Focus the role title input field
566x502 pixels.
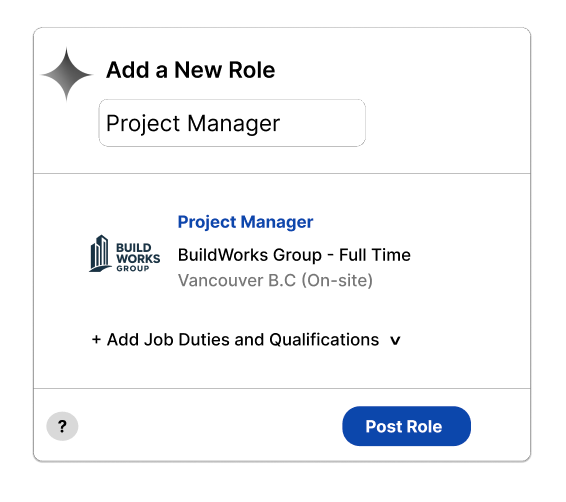point(232,123)
